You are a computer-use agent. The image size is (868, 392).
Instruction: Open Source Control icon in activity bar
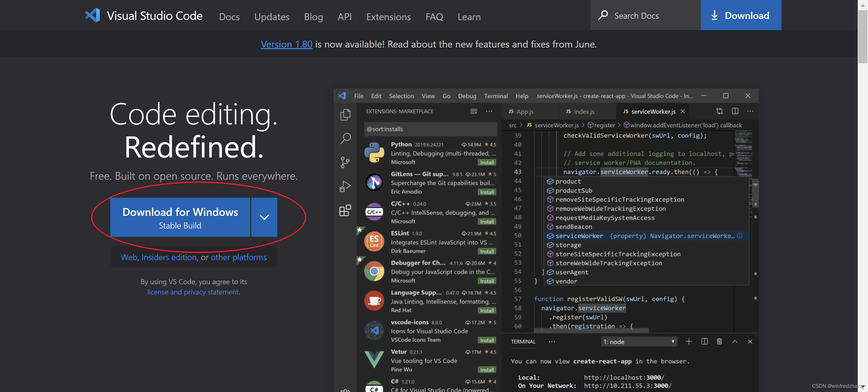point(345,163)
